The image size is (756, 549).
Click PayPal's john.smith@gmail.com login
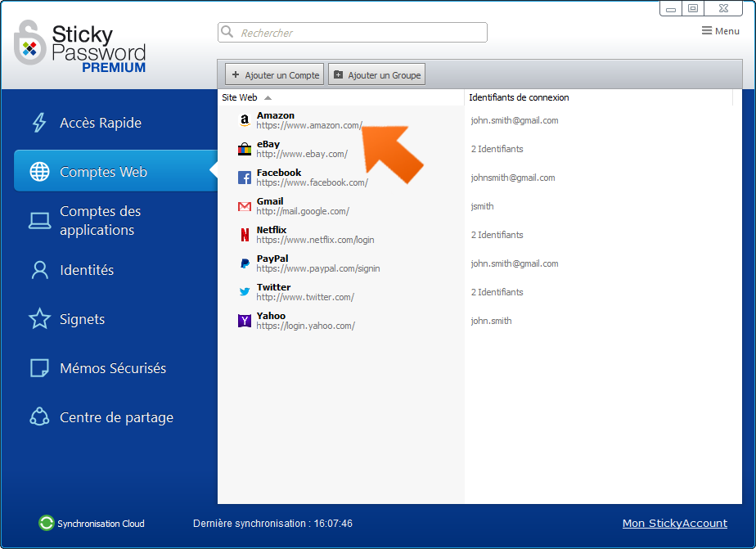coord(515,263)
